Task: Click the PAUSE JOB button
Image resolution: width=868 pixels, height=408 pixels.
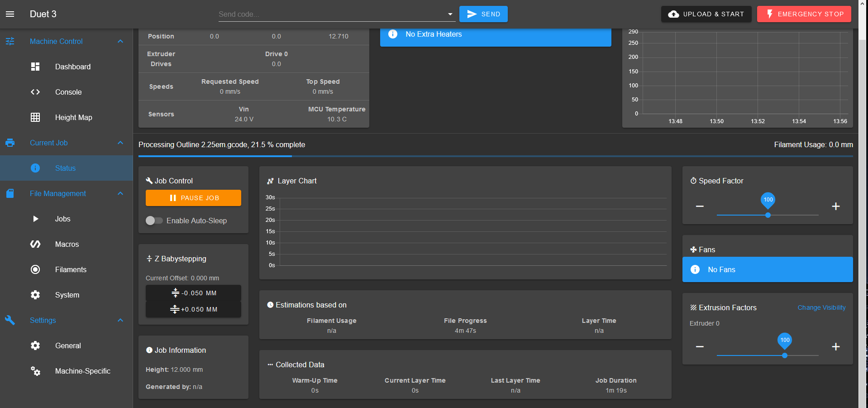Action: tap(193, 198)
